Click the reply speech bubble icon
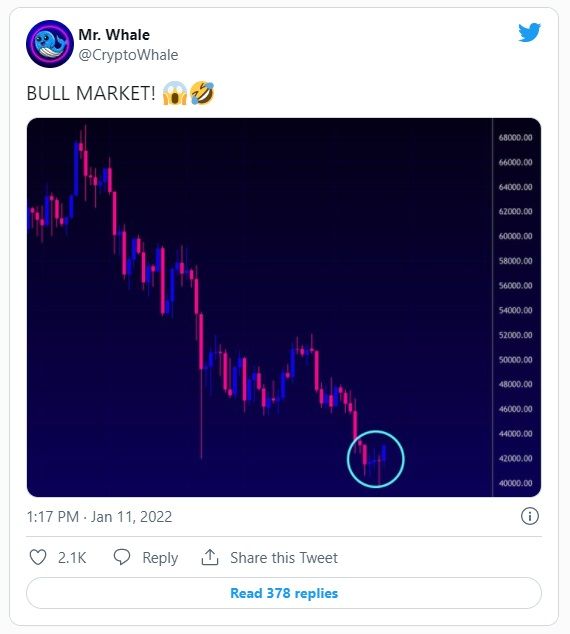The height and width of the screenshot is (634, 570). 122,557
